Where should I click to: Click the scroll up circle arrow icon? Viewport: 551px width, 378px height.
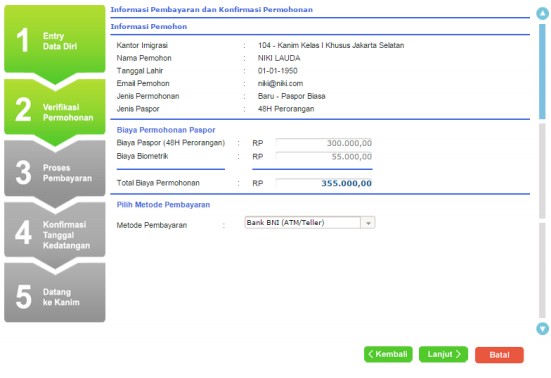click(543, 13)
